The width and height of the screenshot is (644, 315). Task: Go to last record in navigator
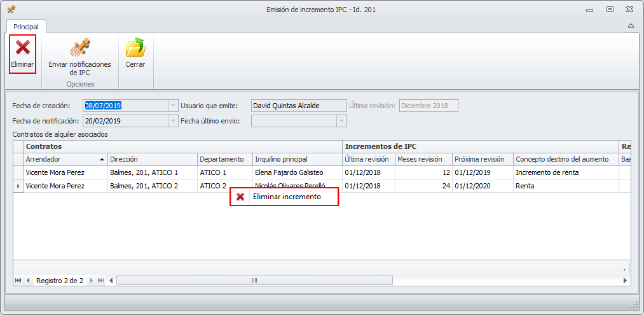pos(101,281)
